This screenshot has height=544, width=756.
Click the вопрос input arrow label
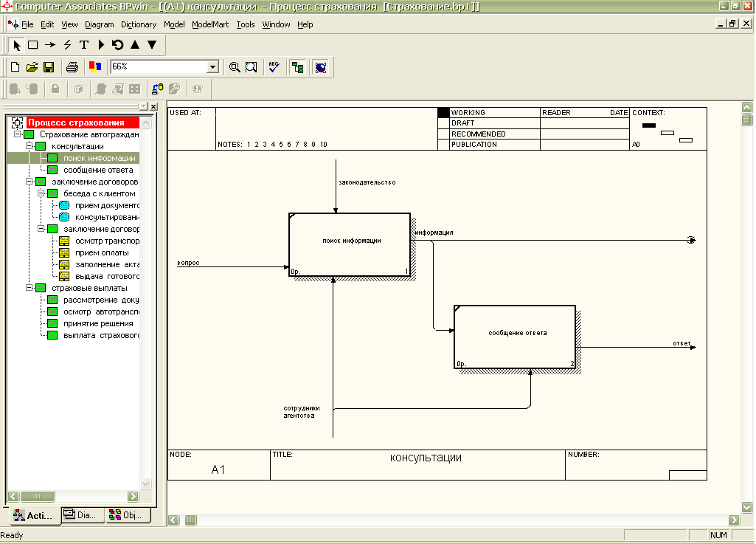(x=188, y=263)
